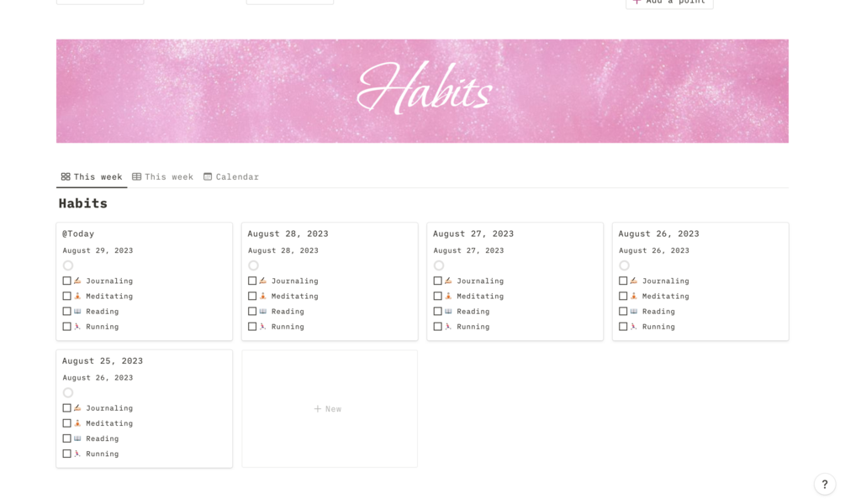The image size is (845, 504).
Task: Check Running on August 28, 2023 card
Action: [x=252, y=326]
